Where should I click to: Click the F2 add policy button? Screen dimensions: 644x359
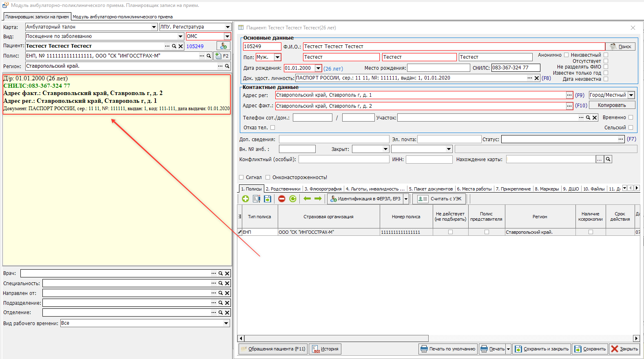coord(222,56)
